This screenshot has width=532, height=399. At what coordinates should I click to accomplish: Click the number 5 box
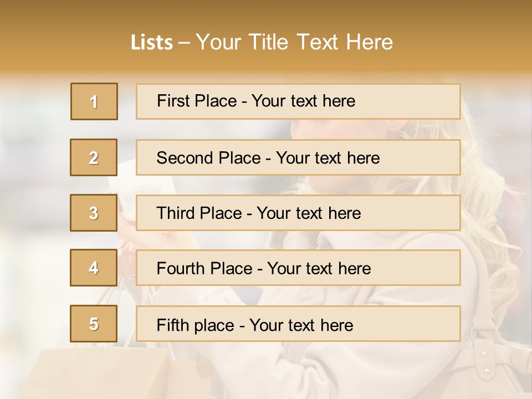(x=94, y=324)
